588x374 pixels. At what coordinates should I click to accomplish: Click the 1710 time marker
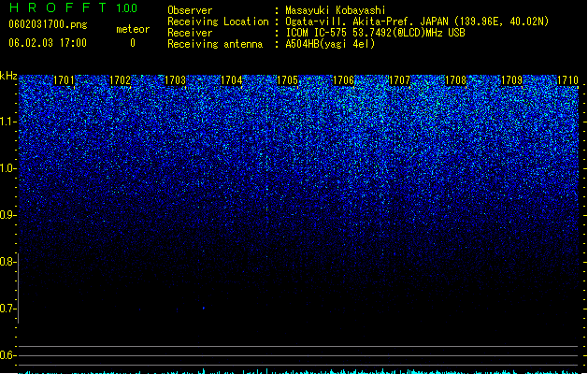[x=567, y=80]
